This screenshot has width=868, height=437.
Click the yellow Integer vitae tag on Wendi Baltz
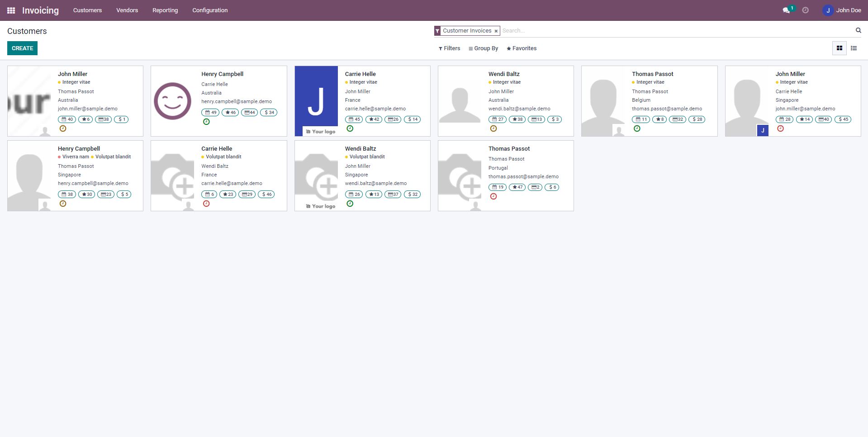point(506,82)
